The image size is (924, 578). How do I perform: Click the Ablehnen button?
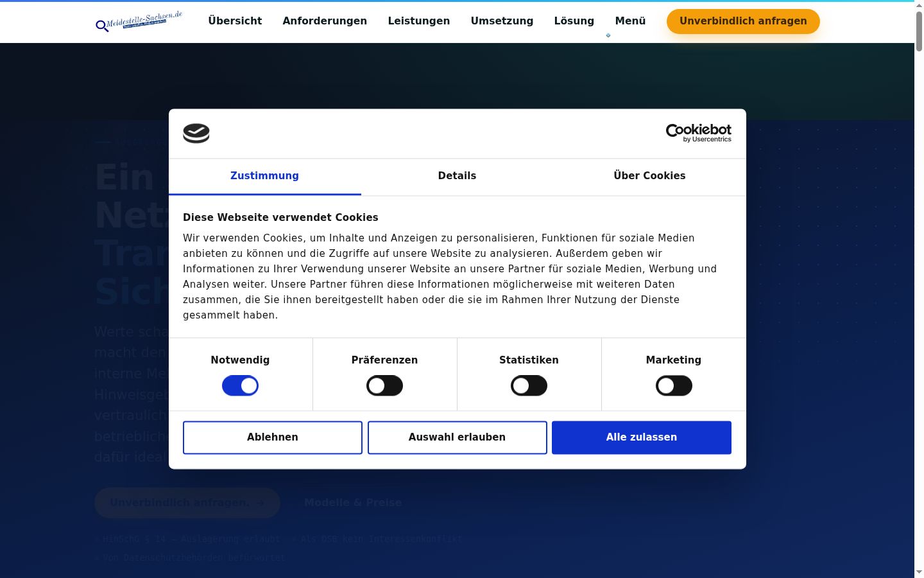(273, 437)
